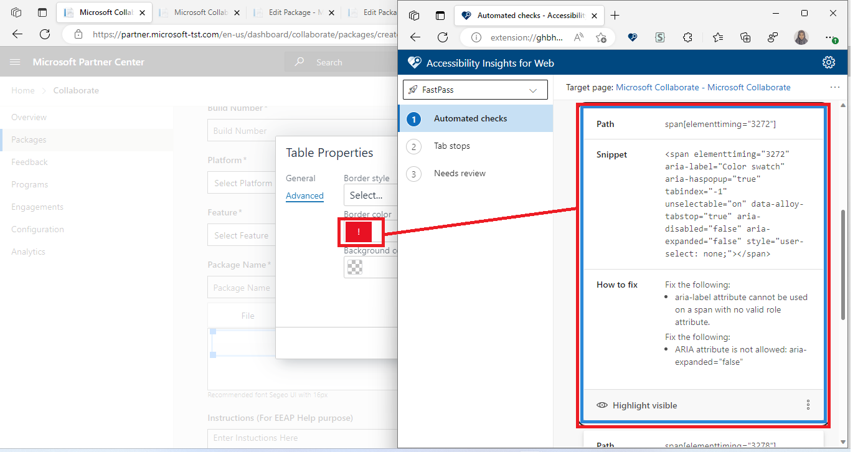Switch to the Tab stops step
The image size is (868, 452).
pyautogui.click(x=451, y=146)
